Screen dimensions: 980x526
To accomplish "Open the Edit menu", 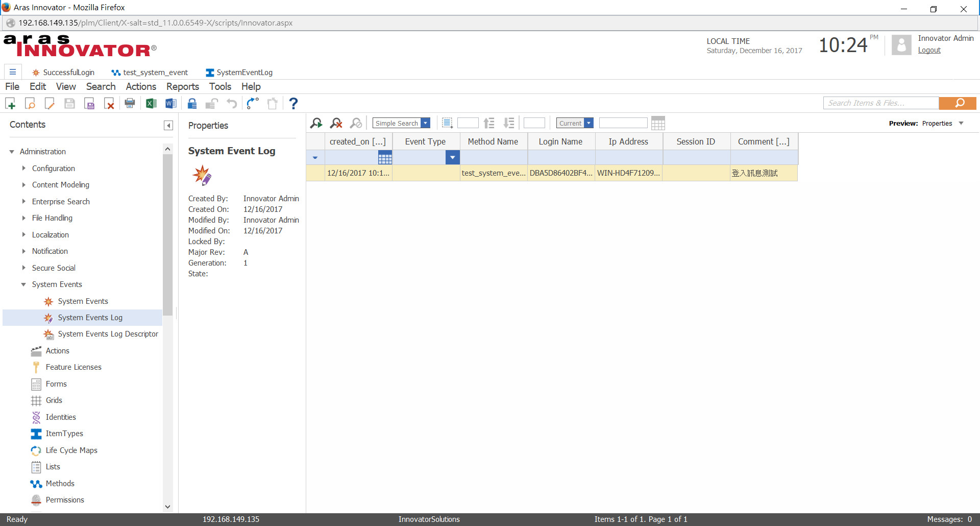I will (38, 87).
